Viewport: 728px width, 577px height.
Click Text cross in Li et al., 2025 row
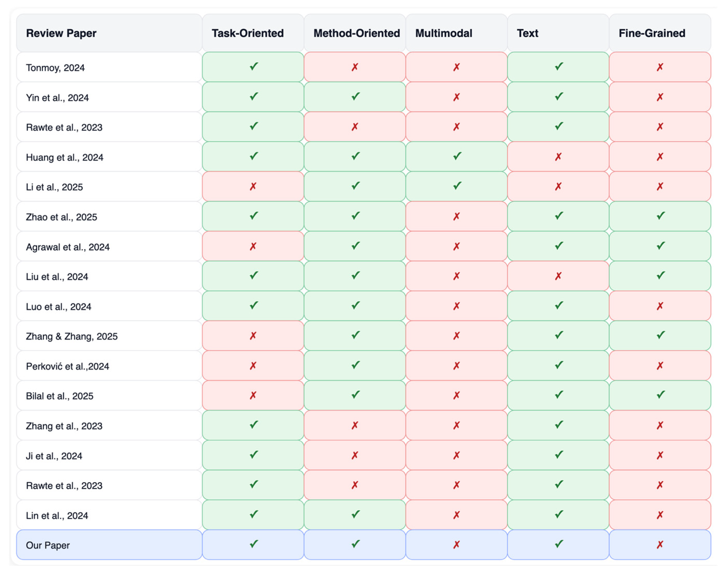[558, 186]
